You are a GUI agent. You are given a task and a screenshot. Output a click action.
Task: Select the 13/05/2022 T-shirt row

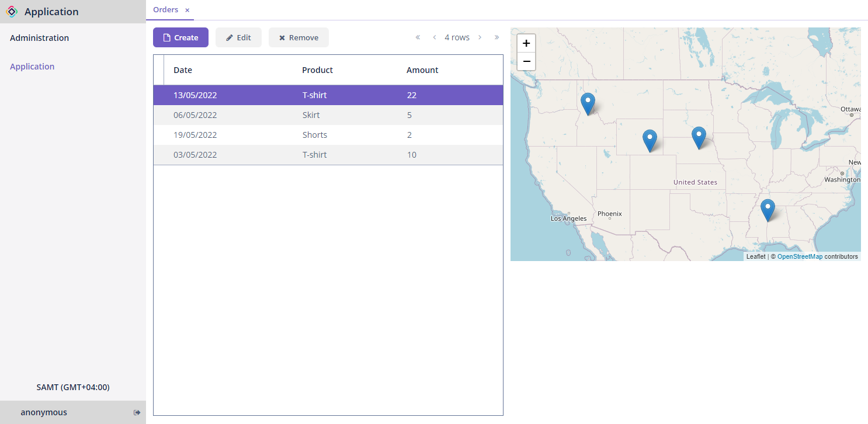328,95
